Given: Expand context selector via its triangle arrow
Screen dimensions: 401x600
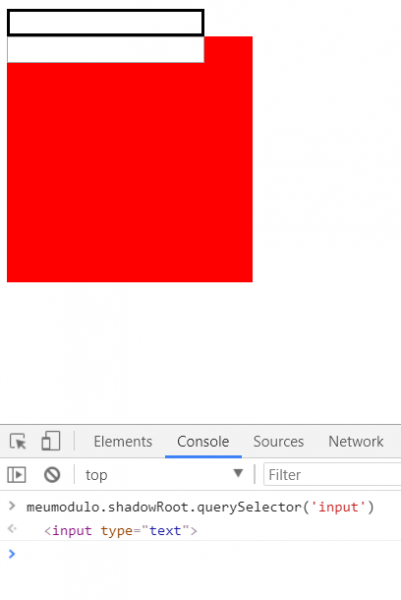Looking at the screenshot, I should click(x=238, y=473).
